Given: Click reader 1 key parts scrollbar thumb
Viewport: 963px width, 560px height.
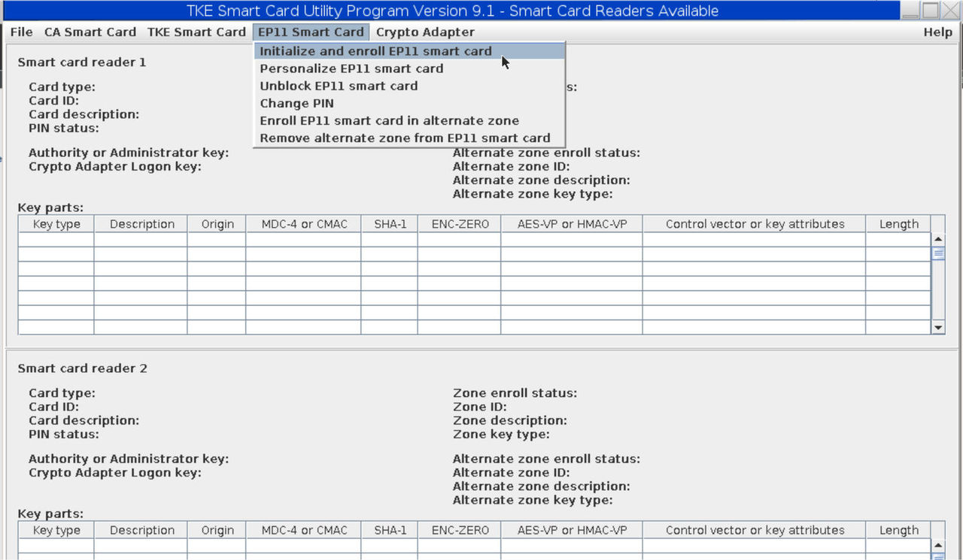Looking at the screenshot, I should pyautogui.click(x=938, y=253).
